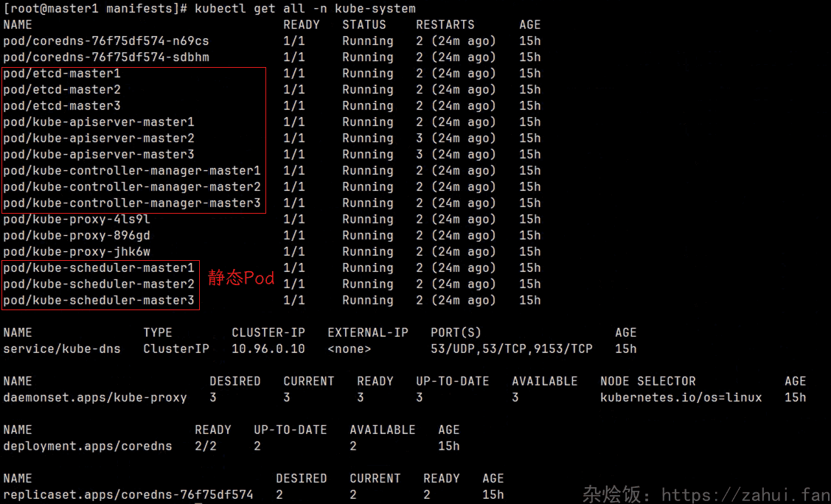Viewport: 831px width, 504px height.
Task: Click the pod/kube-apiserver-master2 entry
Action: (x=99, y=139)
